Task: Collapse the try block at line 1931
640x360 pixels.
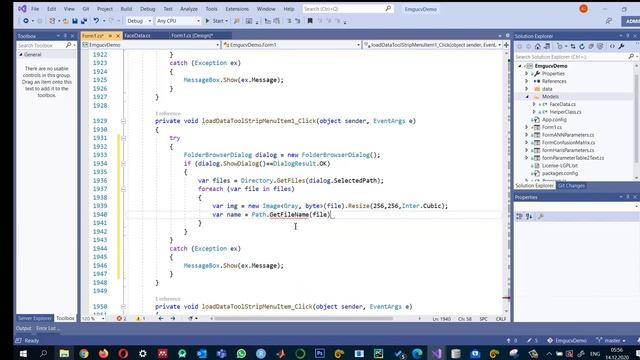Action: [x=123, y=138]
